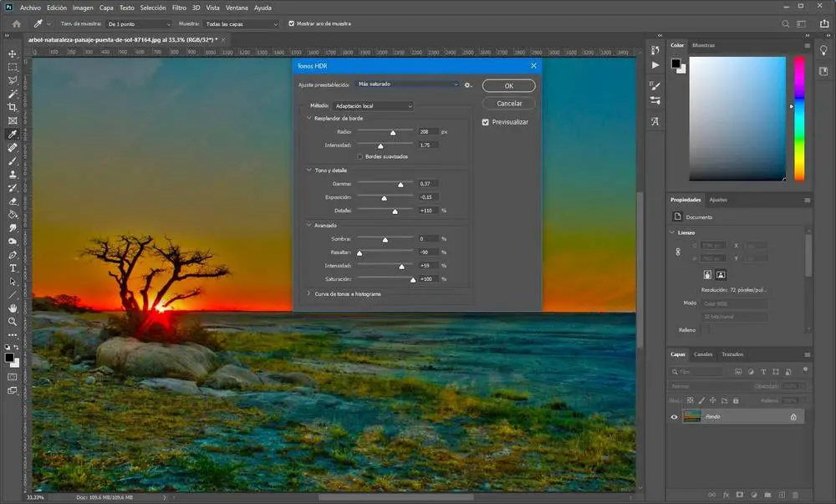Click the OK button

pyautogui.click(x=508, y=86)
